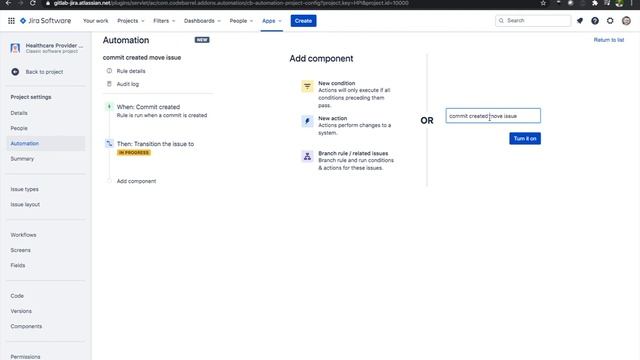The height and width of the screenshot is (360, 640).
Task: Select Automation in the sidebar
Action: pos(25,144)
